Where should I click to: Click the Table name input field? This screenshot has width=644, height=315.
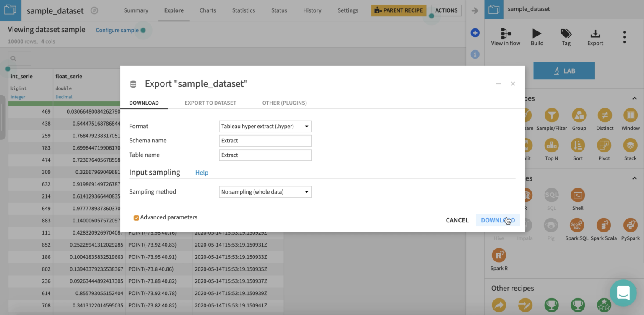(x=265, y=155)
